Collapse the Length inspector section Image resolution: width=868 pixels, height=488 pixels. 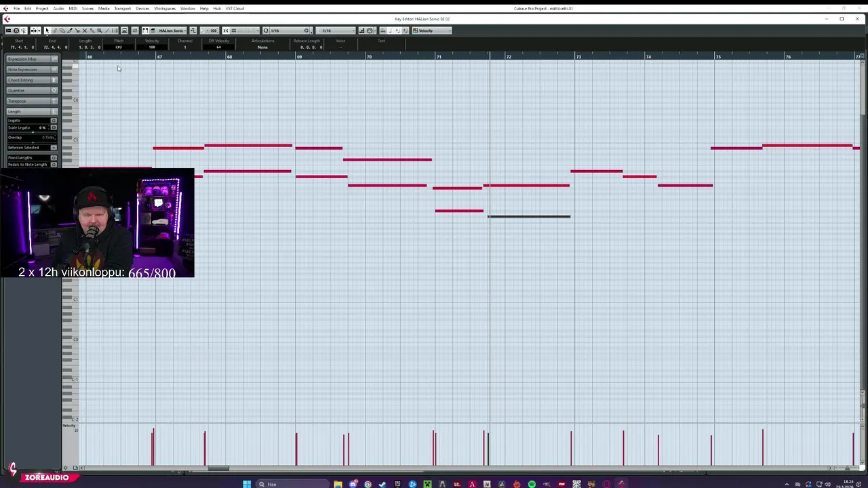[32, 111]
